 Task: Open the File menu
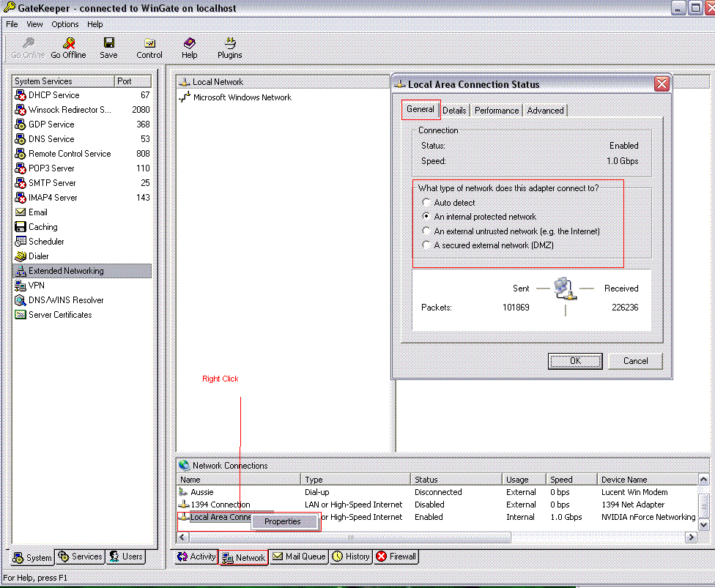coord(12,24)
